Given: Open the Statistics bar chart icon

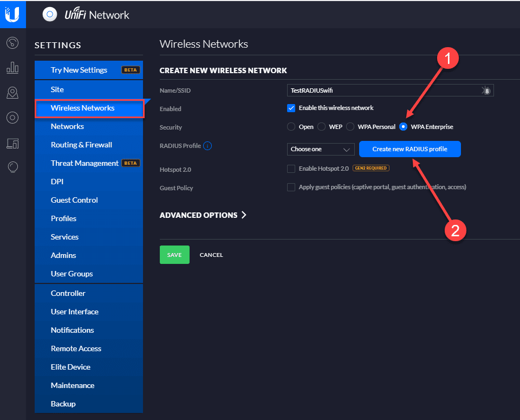Looking at the screenshot, I should click(x=12, y=68).
